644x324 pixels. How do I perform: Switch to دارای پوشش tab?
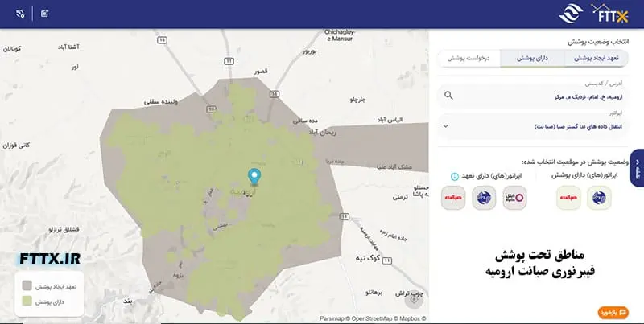pyautogui.click(x=532, y=58)
